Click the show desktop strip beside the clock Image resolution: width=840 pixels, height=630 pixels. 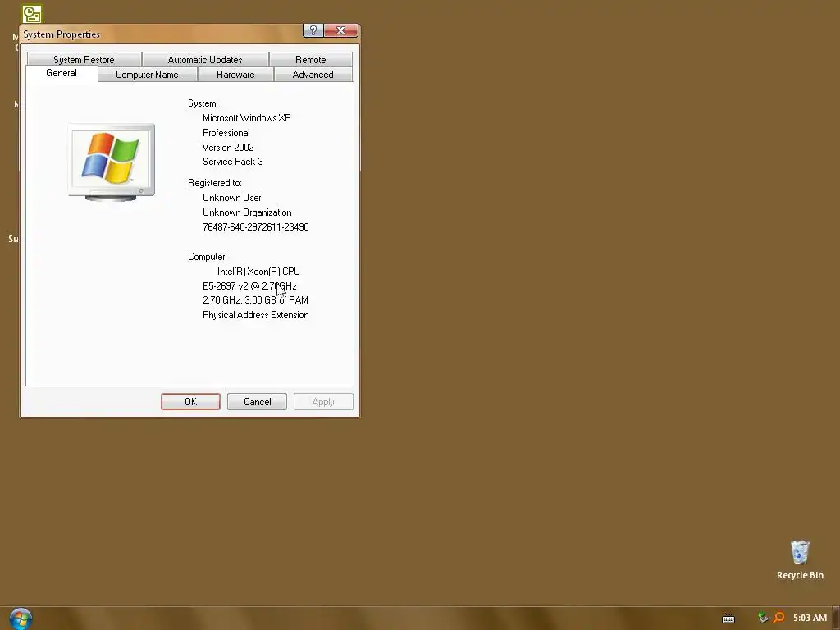[836, 619]
